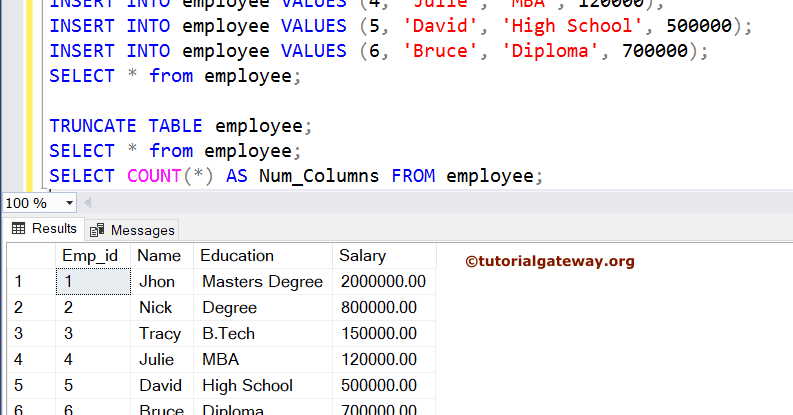Select the Masters Degree cell
Image resolution: width=793 pixels, height=415 pixels.
pyautogui.click(x=263, y=282)
